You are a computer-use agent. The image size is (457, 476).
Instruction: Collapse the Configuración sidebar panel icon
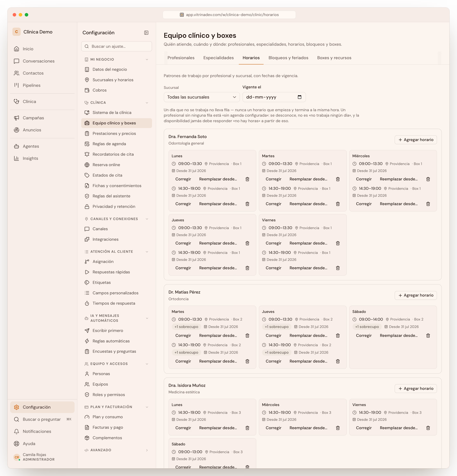coord(146,33)
